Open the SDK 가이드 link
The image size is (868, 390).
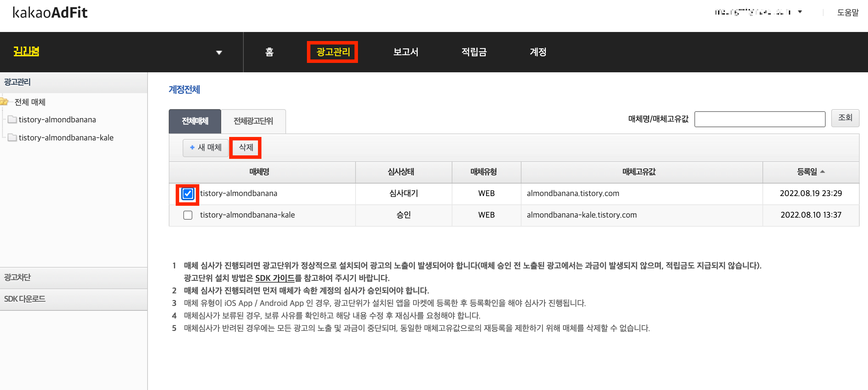pos(275,278)
